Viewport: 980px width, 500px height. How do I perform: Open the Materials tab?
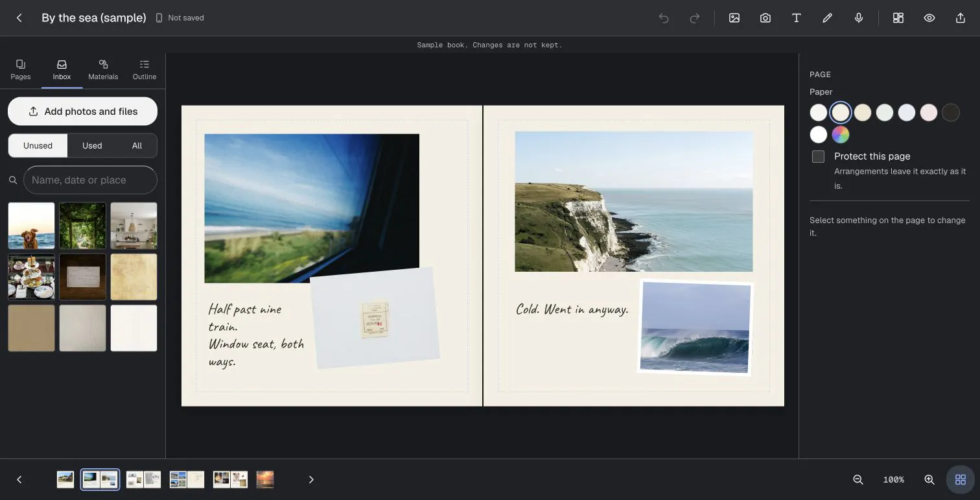(103, 70)
